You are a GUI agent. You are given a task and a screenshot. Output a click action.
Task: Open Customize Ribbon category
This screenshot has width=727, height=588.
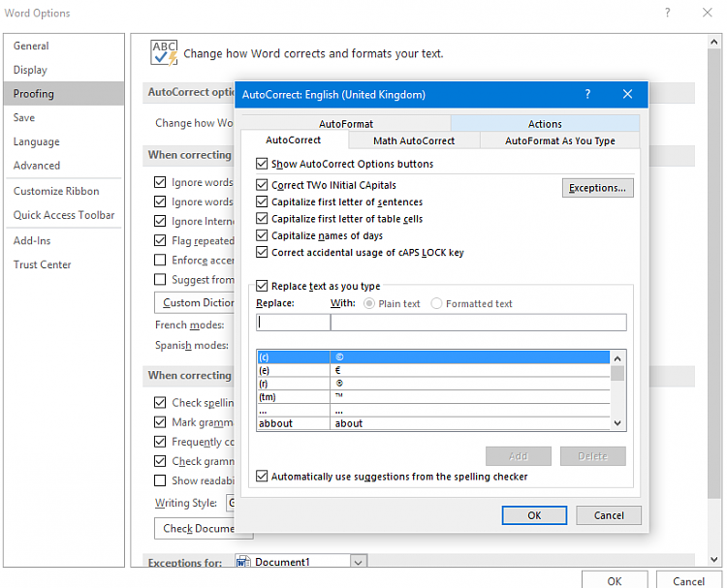click(x=64, y=191)
